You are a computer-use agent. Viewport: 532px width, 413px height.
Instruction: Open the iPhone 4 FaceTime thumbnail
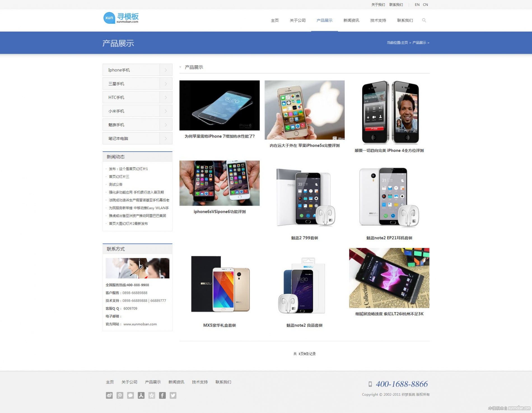point(389,112)
